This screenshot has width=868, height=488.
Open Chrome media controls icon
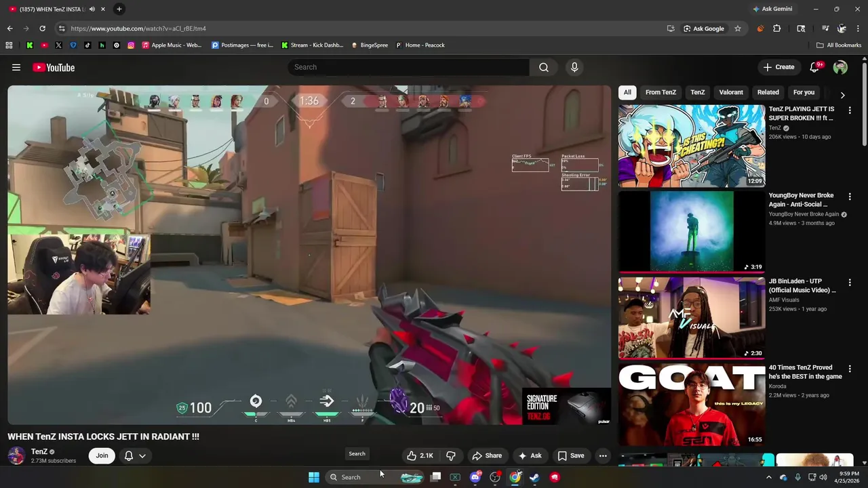pos(825,28)
